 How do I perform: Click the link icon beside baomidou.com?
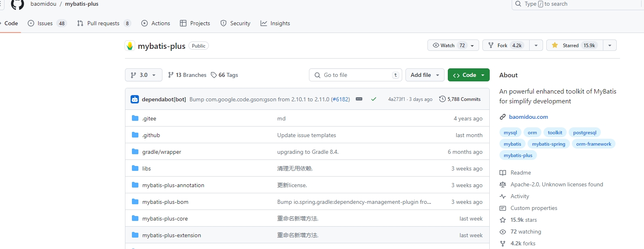tap(503, 117)
